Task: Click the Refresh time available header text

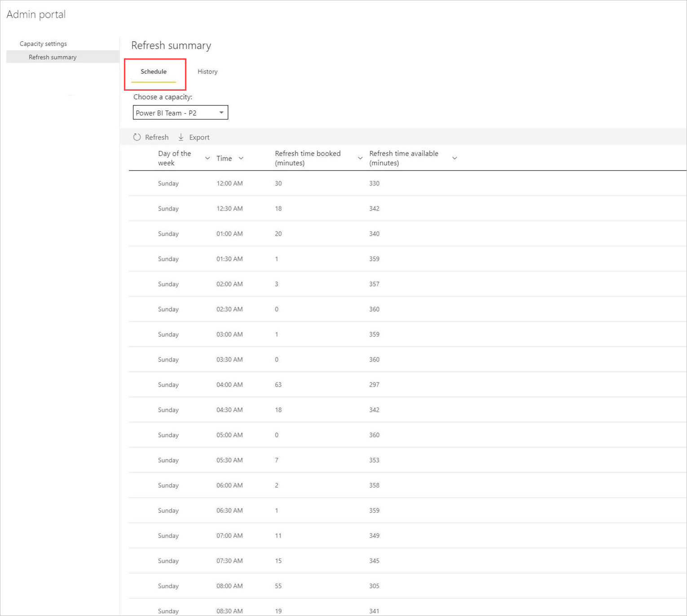Action: click(404, 158)
